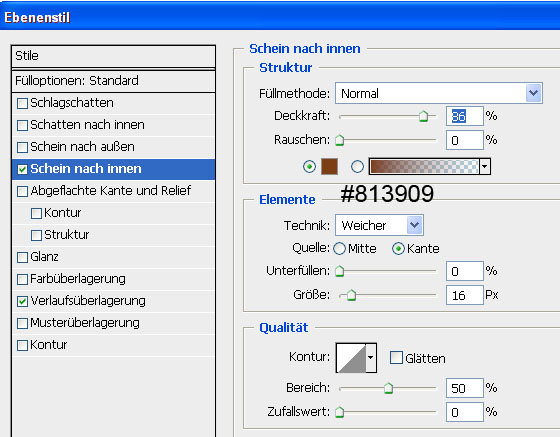This screenshot has height=437, width=560.
Task: Click the Deckkraft slider handle
Action: [x=424, y=116]
